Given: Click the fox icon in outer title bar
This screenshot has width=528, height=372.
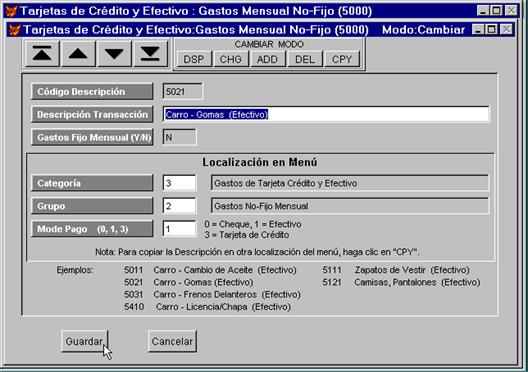Looking at the screenshot, I should click(11, 11).
